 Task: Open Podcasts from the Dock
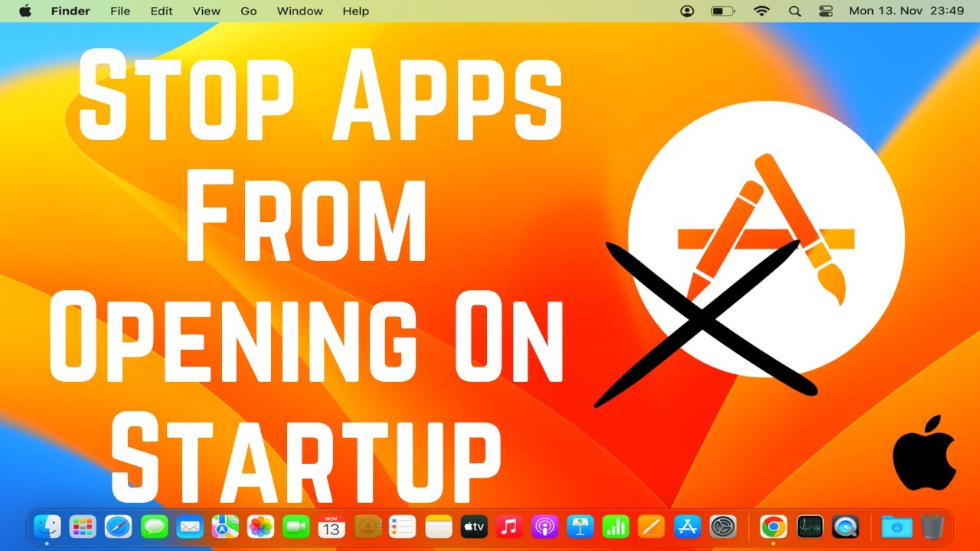pos(544,527)
